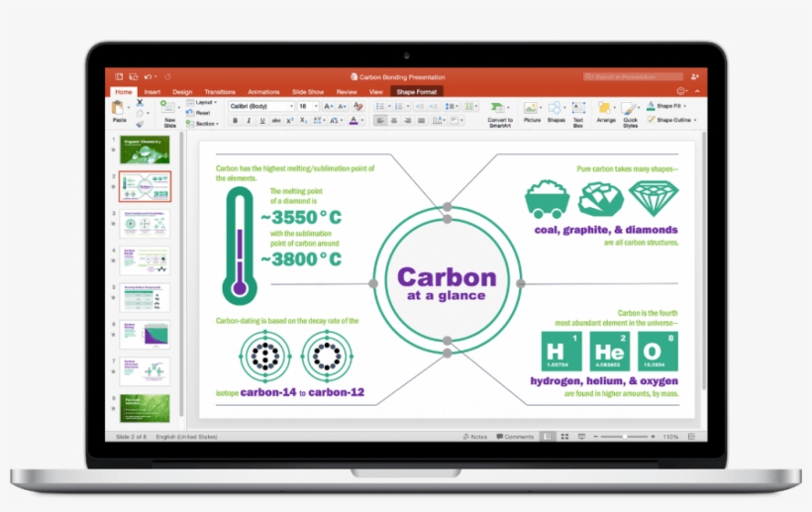Click the font color A swatch
Screen dimensions: 812x512
point(354,121)
